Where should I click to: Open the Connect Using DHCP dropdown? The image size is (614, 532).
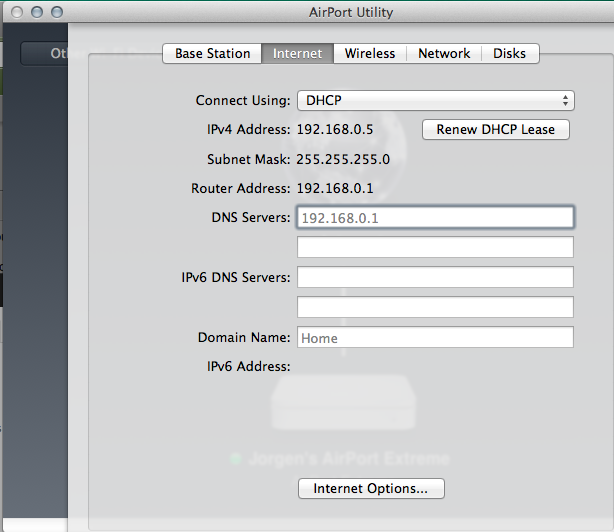[435, 101]
